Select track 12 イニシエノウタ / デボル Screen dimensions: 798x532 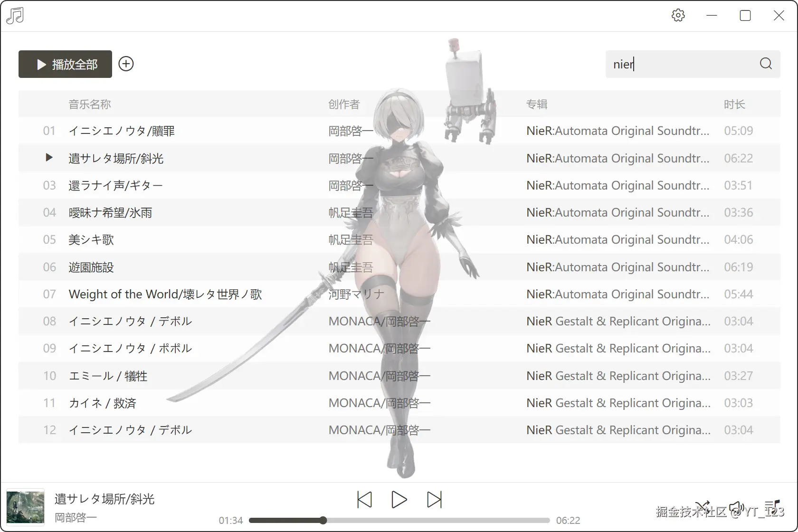399,430
